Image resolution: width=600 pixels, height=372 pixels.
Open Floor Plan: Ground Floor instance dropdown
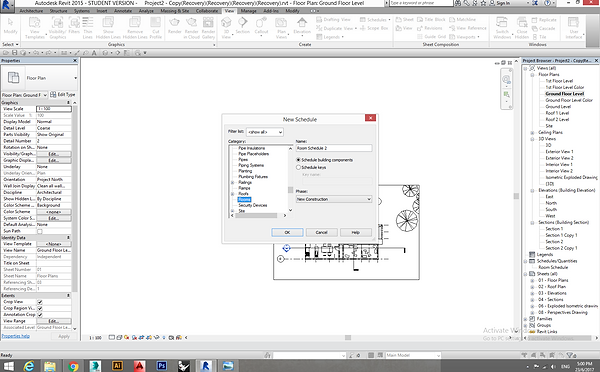point(24,95)
